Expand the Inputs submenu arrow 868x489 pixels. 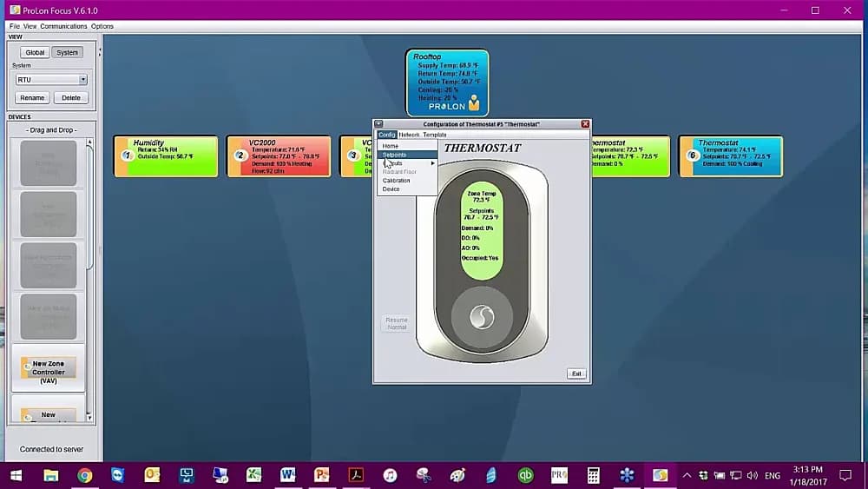pos(433,163)
